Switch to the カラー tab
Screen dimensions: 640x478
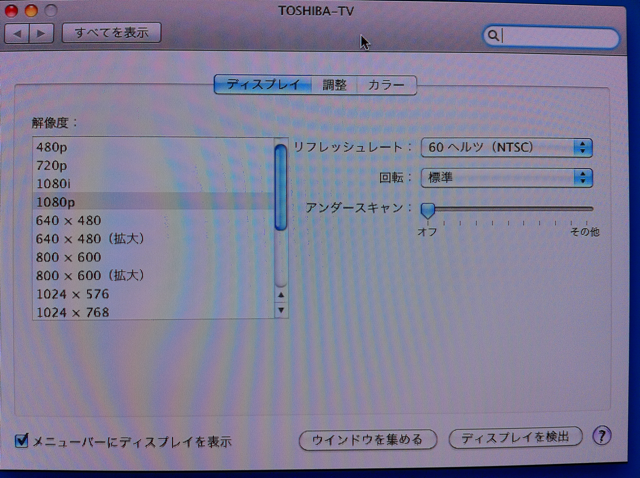tap(386, 85)
